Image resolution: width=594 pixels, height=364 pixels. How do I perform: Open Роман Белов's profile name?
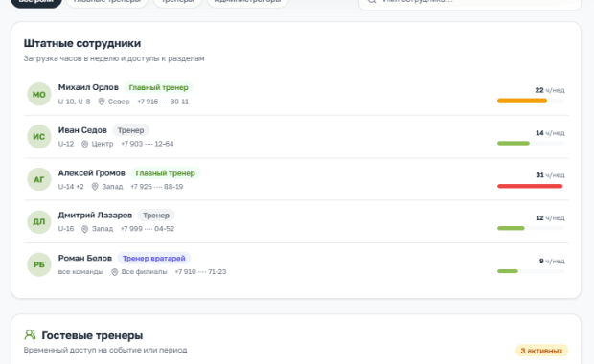point(85,258)
